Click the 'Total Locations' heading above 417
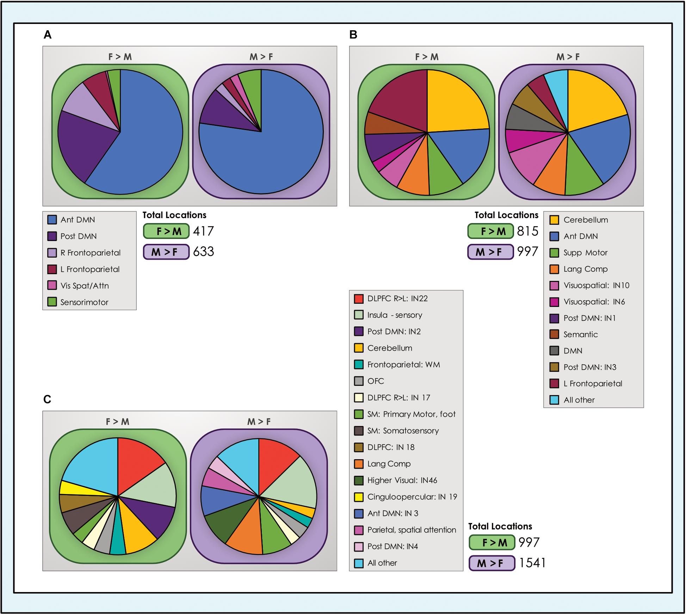The image size is (686, 616). (174, 215)
